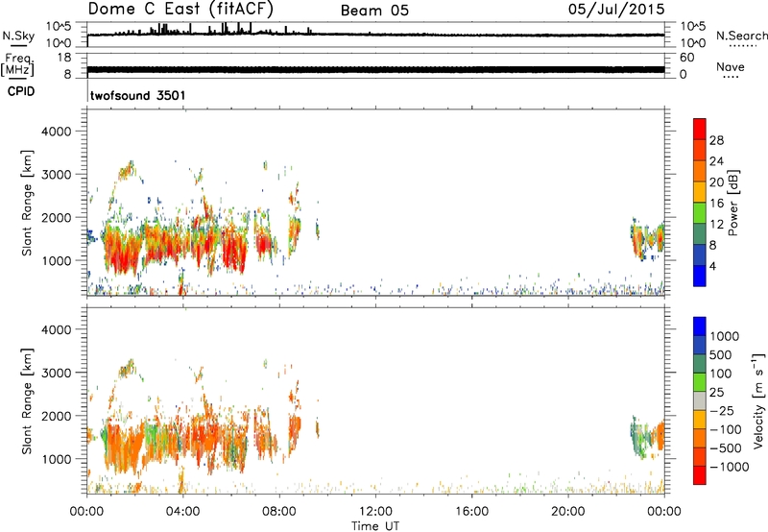The image size is (768, 532).
Task: Click the 'Dome C East (fitACF)' title
Action: point(180,9)
